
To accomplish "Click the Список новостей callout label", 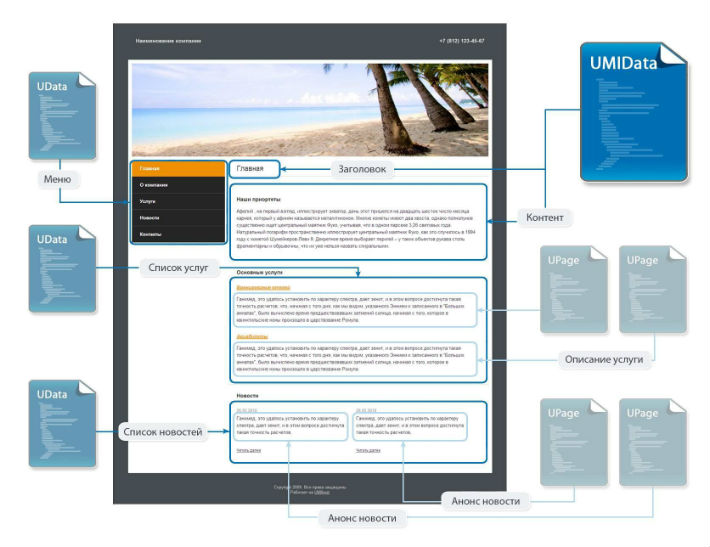I will tap(163, 432).
